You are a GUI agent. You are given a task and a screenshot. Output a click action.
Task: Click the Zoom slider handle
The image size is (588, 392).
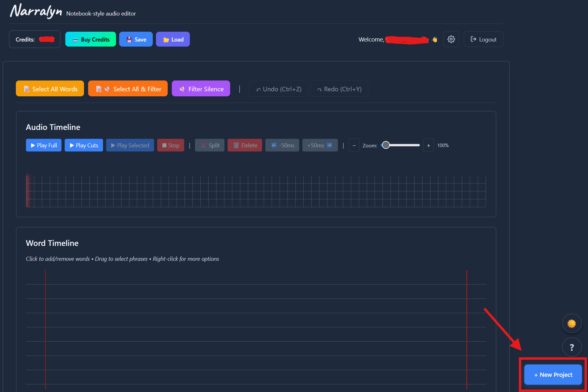pos(386,145)
